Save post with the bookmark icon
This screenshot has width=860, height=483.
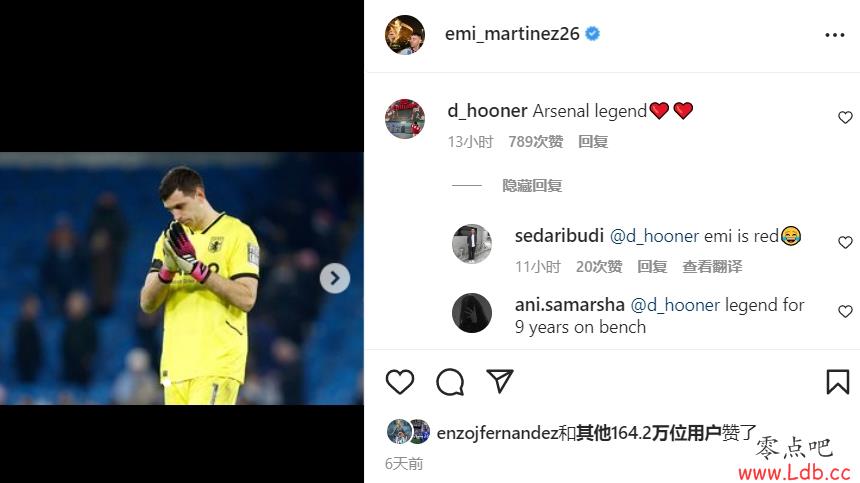click(x=838, y=382)
